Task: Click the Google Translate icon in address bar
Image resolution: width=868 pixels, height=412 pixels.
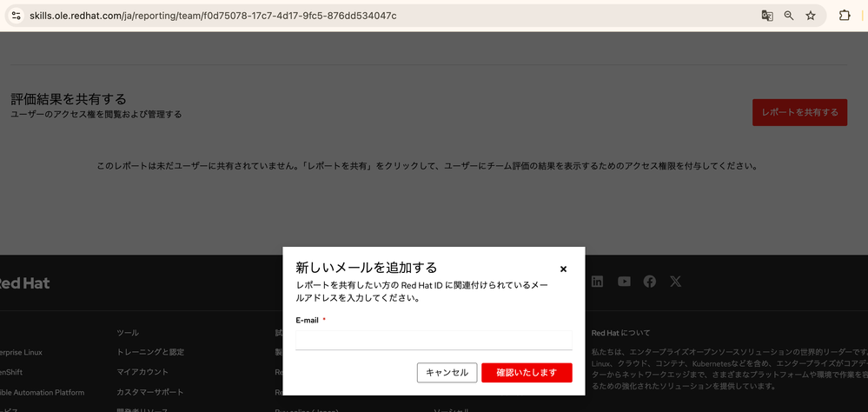Action: (x=767, y=16)
